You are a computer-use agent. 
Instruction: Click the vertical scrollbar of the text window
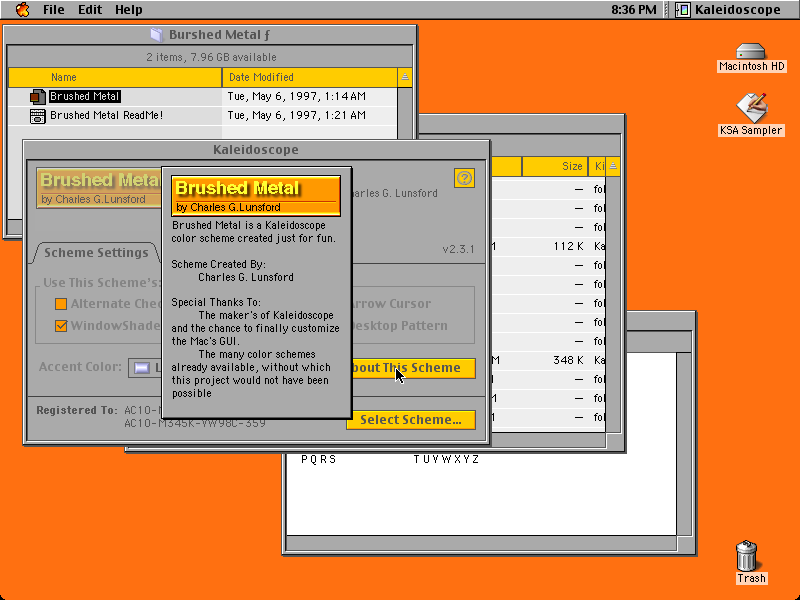tap(684, 444)
